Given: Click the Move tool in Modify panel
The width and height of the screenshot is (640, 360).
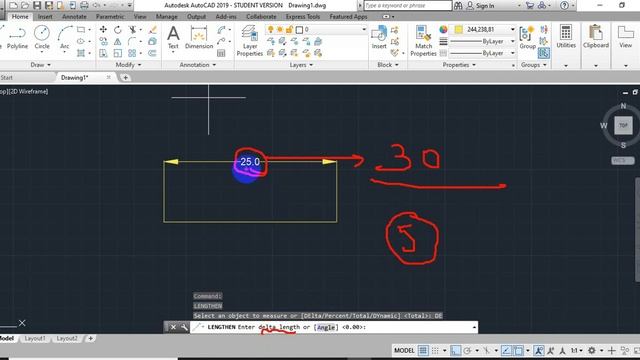Looking at the screenshot, I should click(103, 30).
